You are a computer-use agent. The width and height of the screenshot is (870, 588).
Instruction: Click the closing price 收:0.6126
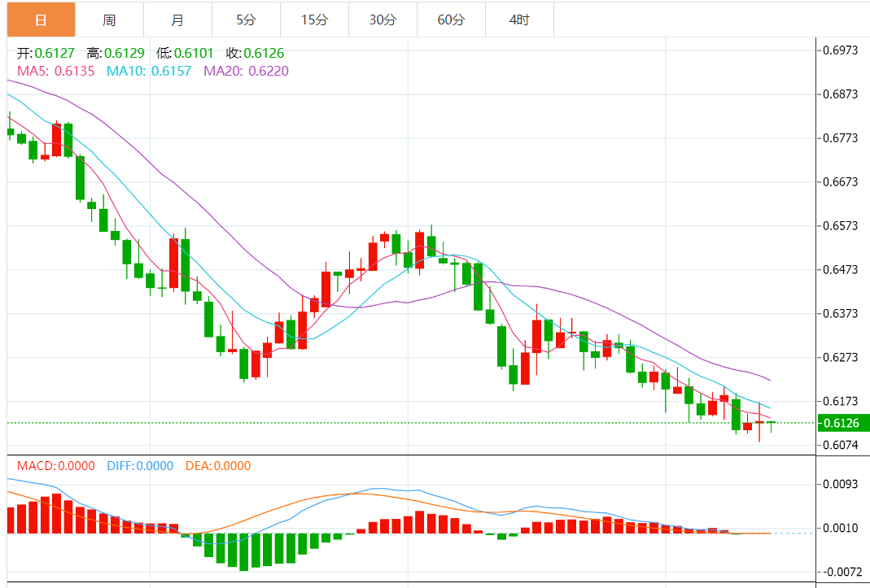255,53
